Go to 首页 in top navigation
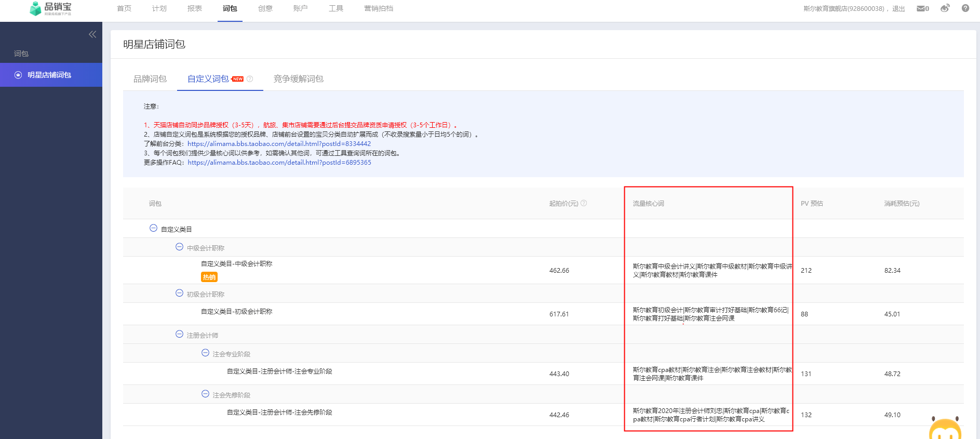Viewport: 980px width, 439px height. 124,8
